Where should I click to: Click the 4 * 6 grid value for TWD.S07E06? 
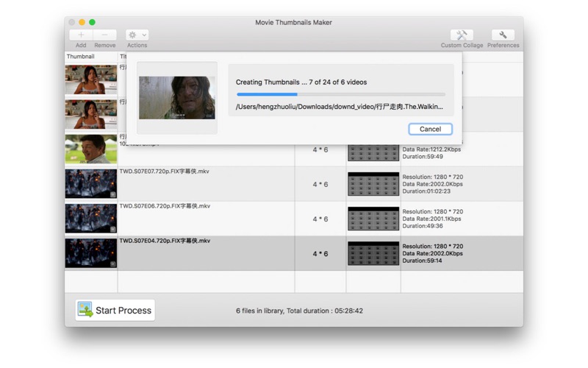click(x=320, y=219)
